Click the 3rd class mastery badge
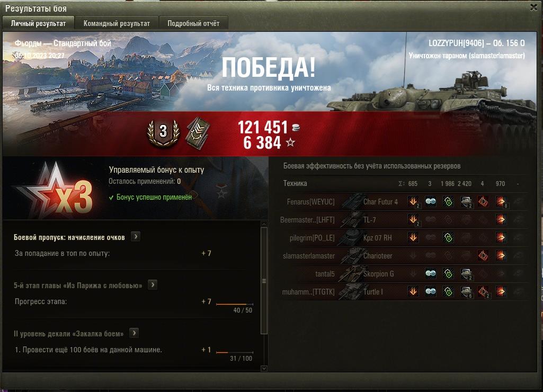 (x=163, y=132)
